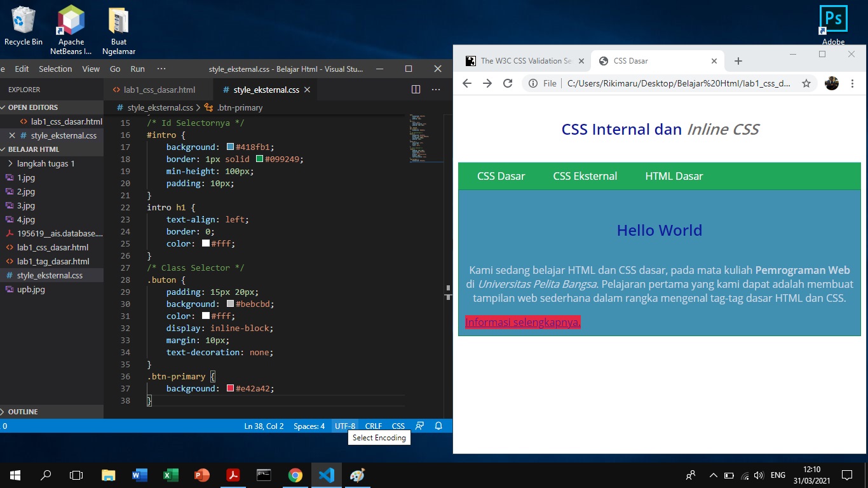The width and height of the screenshot is (868, 488).
Task: Click the red #e42a42 color swatch on line 37
Action: [x=229, y=388]
